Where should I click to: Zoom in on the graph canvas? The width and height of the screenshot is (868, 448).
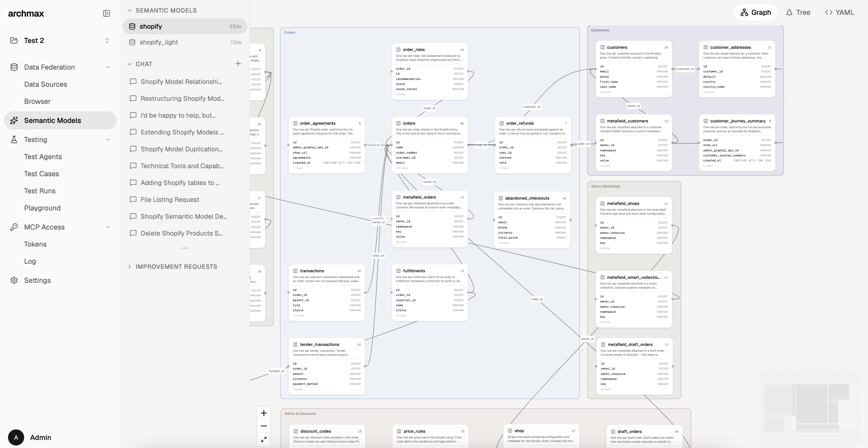pos(264,413)
